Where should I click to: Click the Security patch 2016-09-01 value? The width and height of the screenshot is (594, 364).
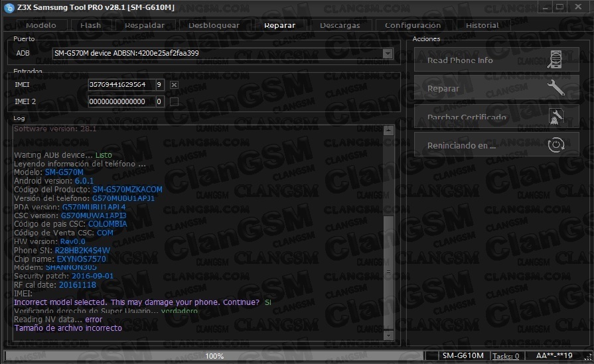[92, 276]
